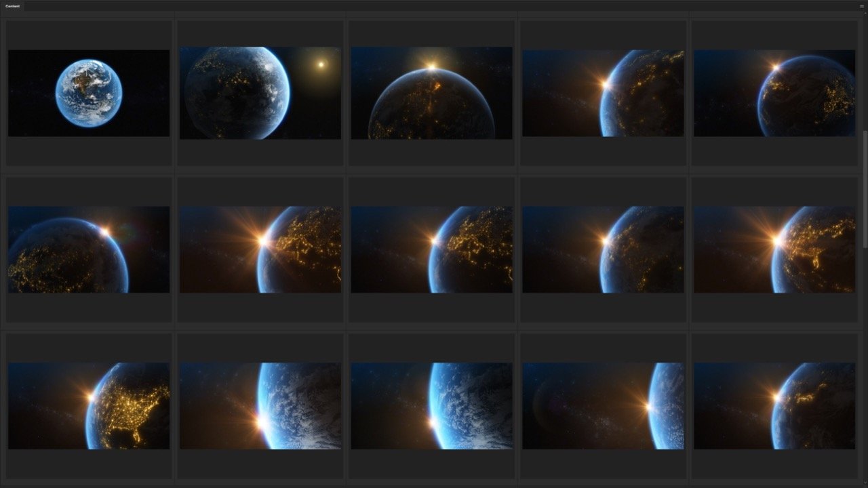
Task: Select the first thumbnail in the middle row
Action: [x=89, y=249]
